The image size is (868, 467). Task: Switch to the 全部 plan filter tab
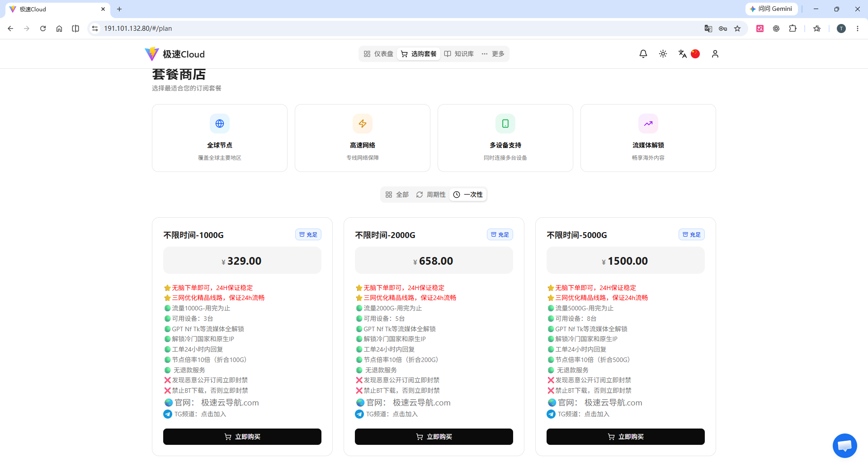click(397, 195)
